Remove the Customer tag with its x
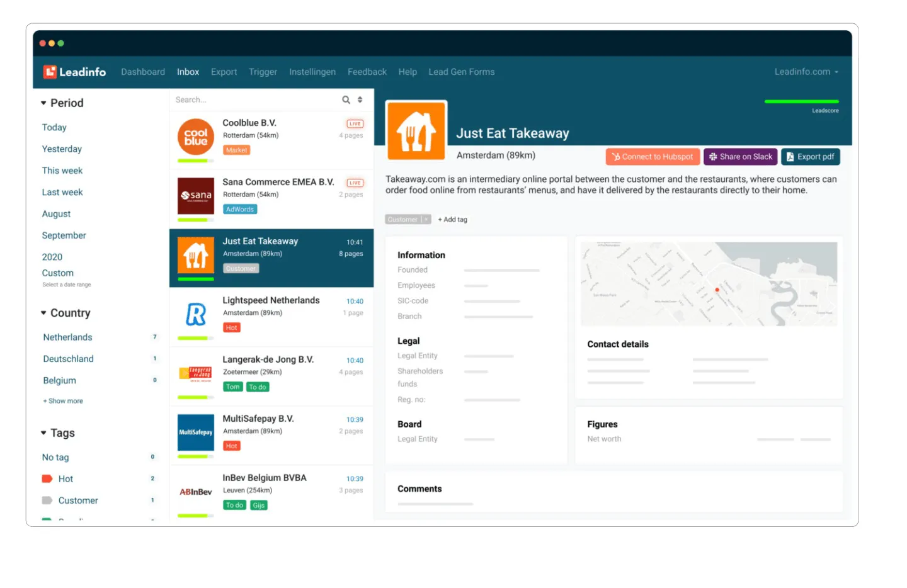The height and width of the screenshot is (588, 907). pos(426,220)
